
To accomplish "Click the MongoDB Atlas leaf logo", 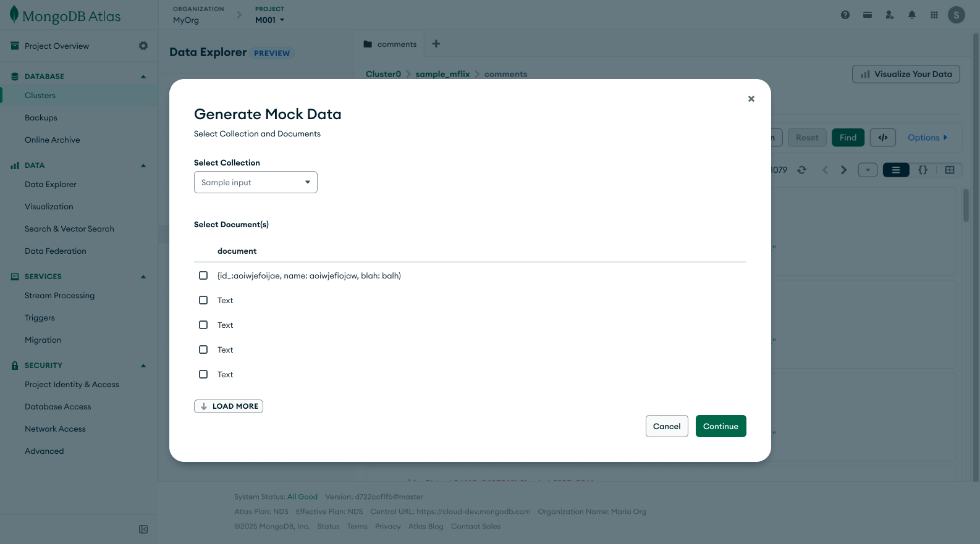I will tap(14, 15).
